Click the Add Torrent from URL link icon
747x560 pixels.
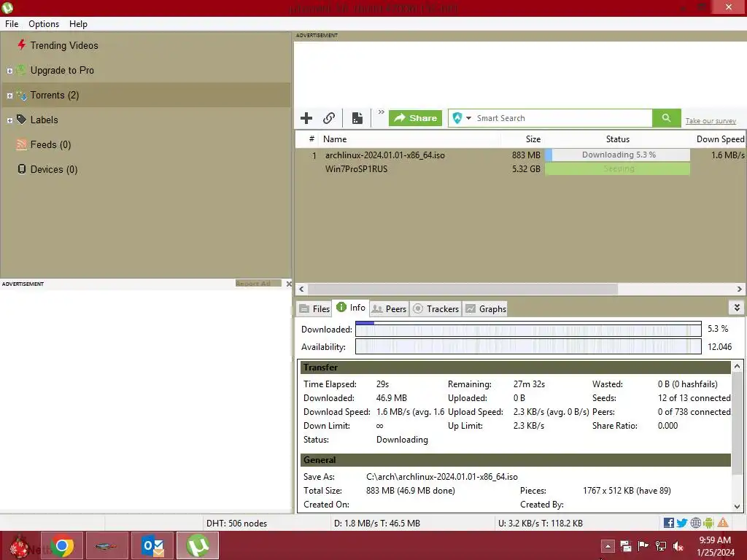pos(329,118)
